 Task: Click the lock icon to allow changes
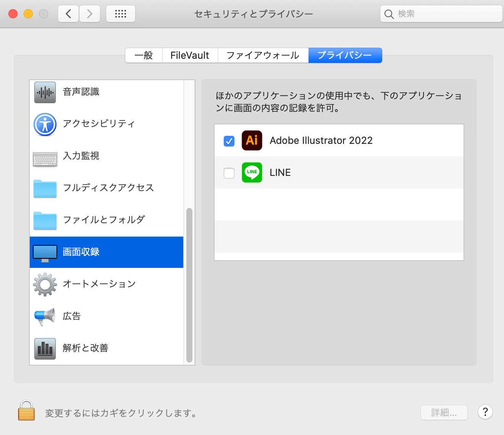tap(26, 411)
